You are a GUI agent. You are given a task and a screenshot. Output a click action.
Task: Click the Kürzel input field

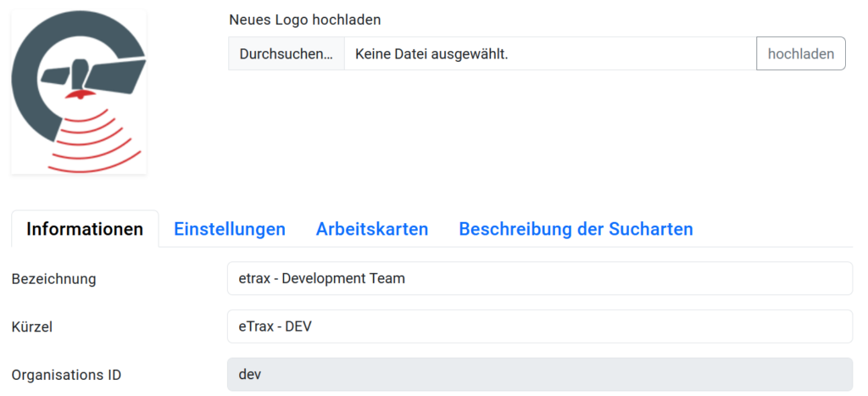[540, 326]
